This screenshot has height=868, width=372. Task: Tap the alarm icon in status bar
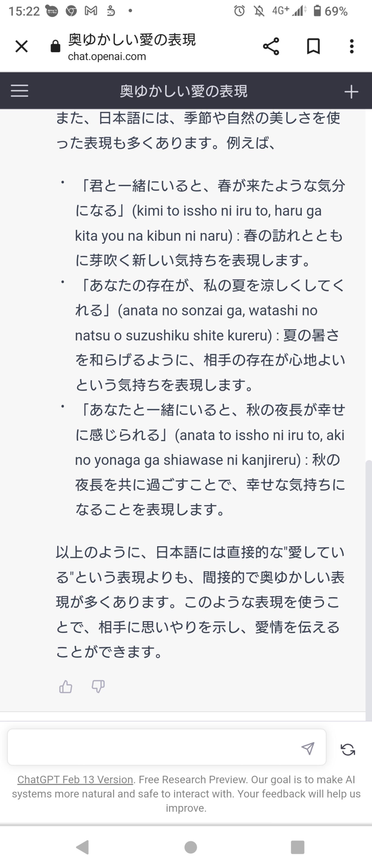click(x=239, y=11)
